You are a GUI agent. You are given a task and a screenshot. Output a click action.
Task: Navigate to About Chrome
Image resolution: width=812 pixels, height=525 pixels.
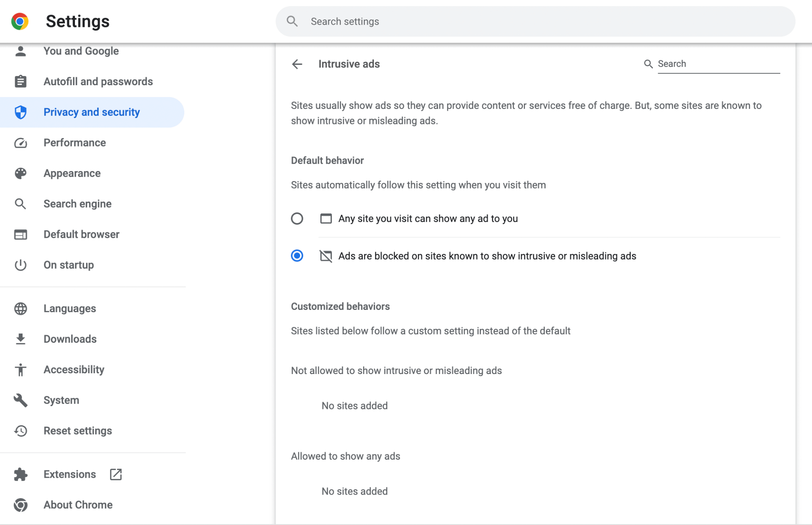(78, 505)
